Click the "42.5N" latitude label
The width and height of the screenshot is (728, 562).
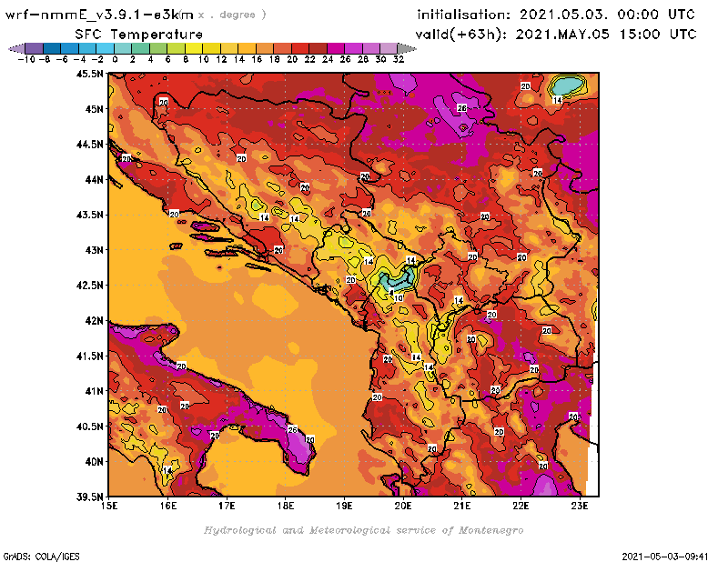(x=89, y=286)
